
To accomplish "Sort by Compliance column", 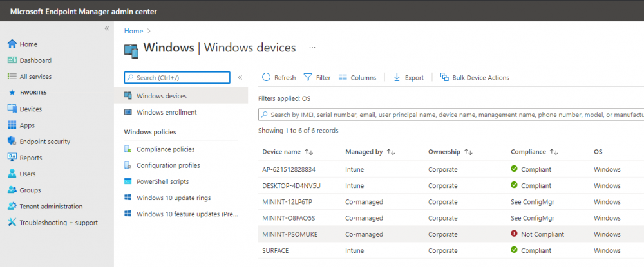I will point(535,152).
